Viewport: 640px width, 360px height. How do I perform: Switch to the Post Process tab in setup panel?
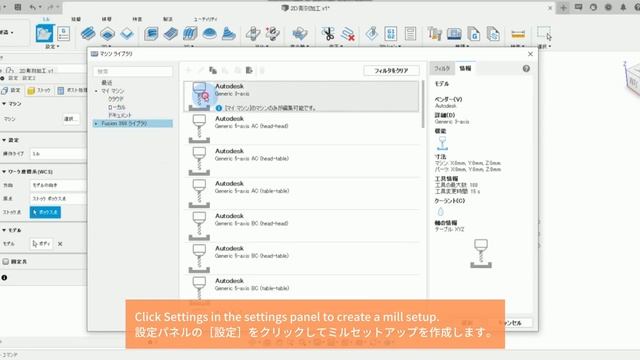[x=72, y=90]
